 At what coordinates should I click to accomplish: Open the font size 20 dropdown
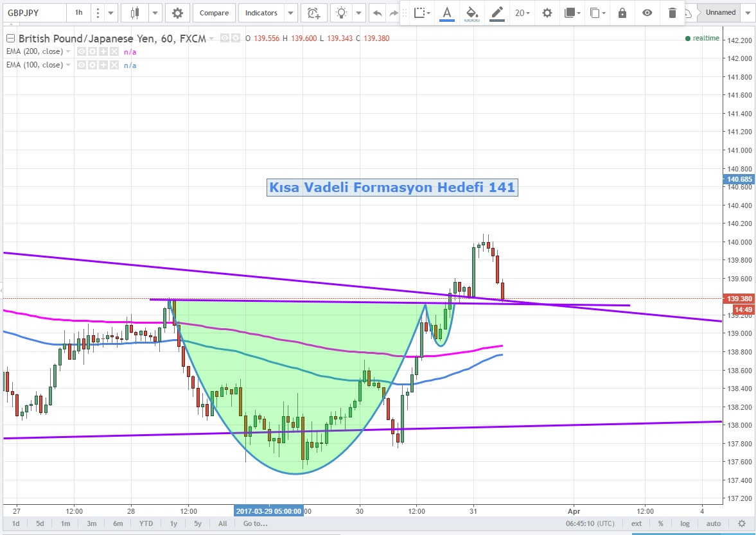(523, 13)
